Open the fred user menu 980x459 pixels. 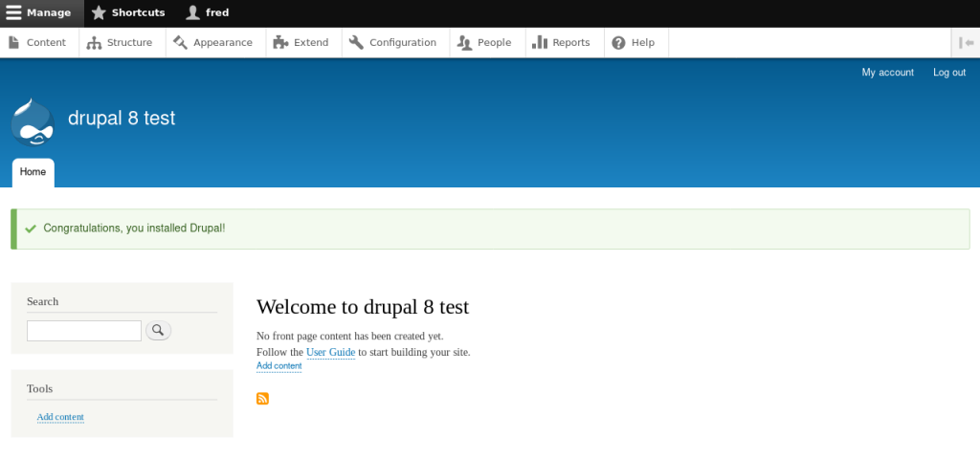click(x=208, y=13)
